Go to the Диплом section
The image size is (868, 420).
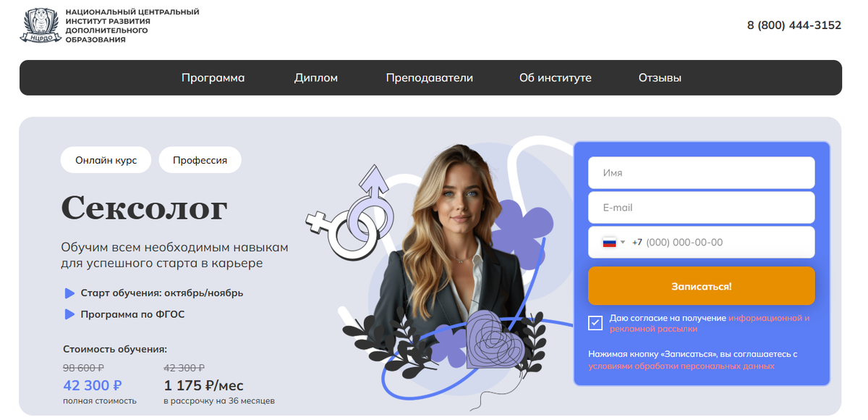click(x=316, y=77)
